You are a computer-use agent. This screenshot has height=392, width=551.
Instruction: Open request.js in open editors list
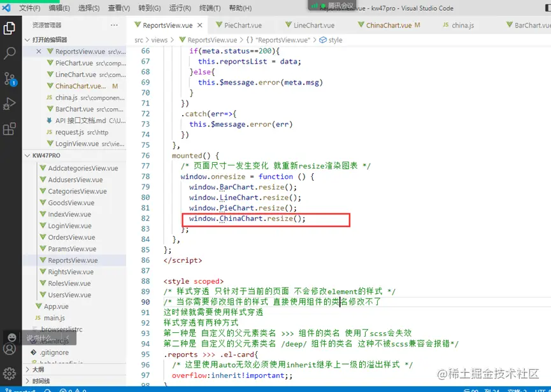pos(74,132)
